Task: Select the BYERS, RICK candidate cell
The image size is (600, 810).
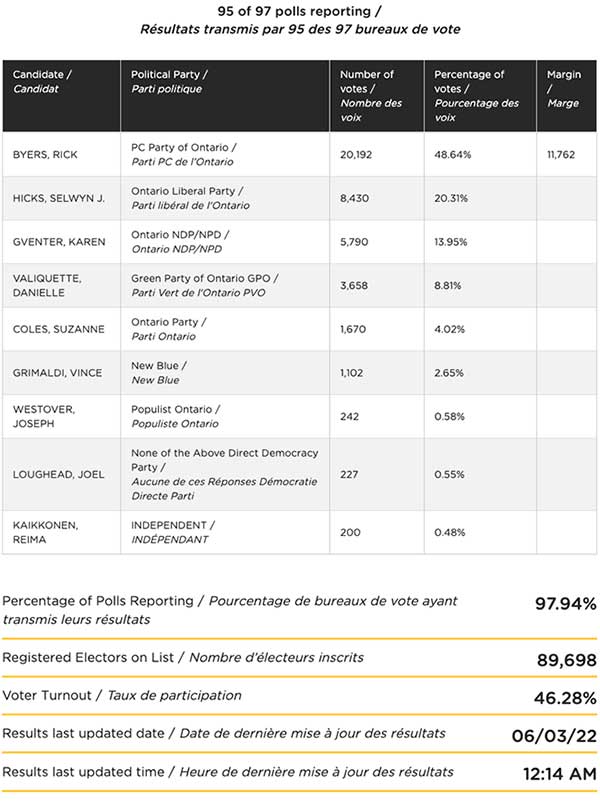Action: (x=61, y=154)
